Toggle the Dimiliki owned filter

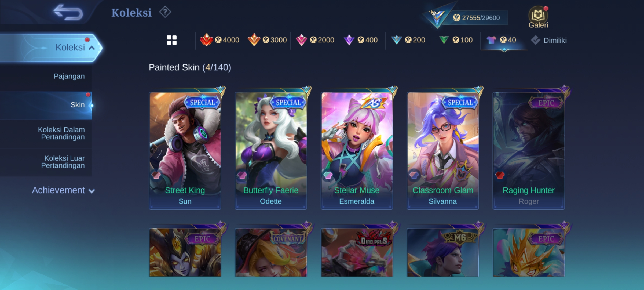549,40
